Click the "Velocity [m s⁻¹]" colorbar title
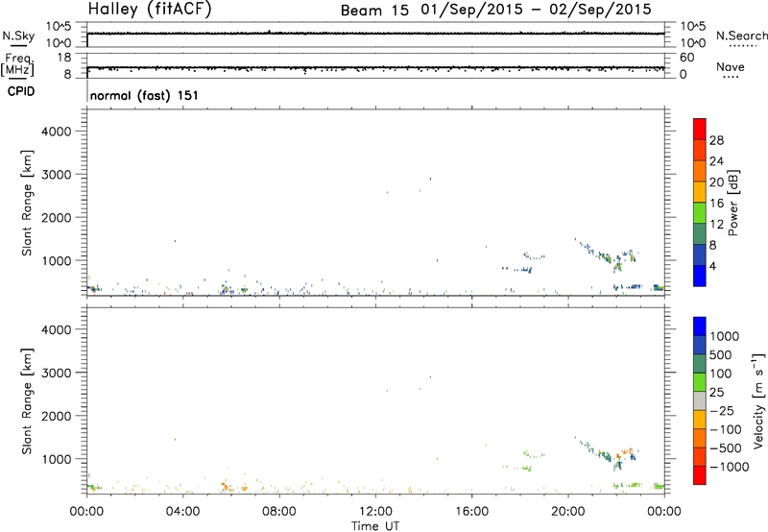The image size is (768, 532). pyautogui.click(x=758, y=400)
